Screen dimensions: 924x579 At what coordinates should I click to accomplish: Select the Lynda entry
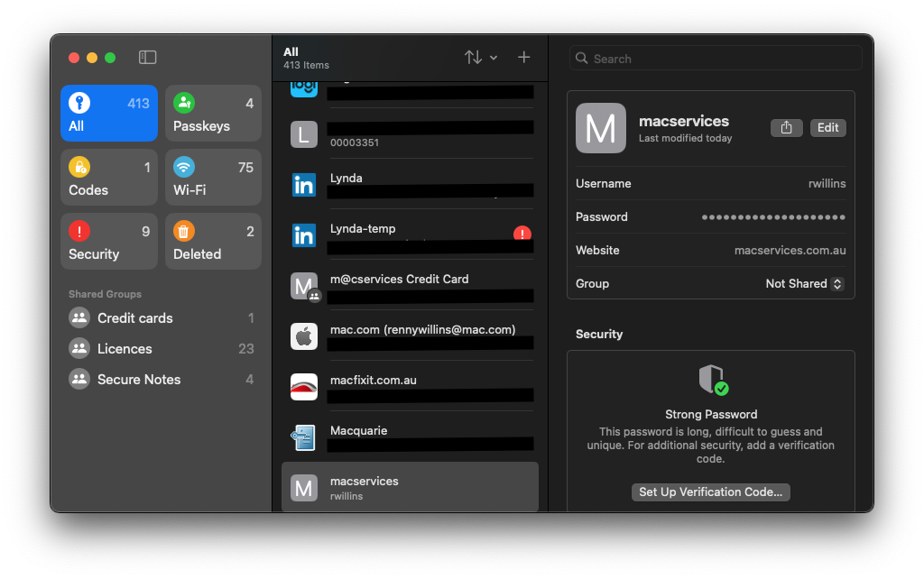point(411,185)
